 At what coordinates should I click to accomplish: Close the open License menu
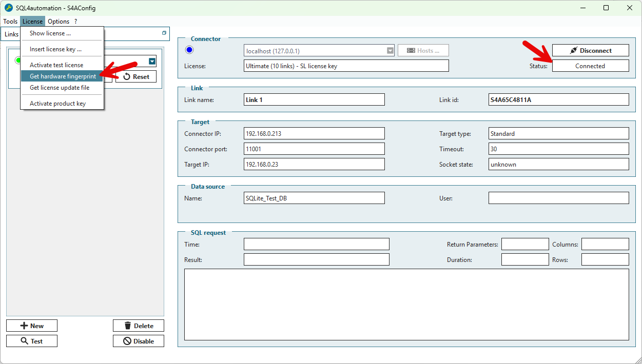point(33,22)
